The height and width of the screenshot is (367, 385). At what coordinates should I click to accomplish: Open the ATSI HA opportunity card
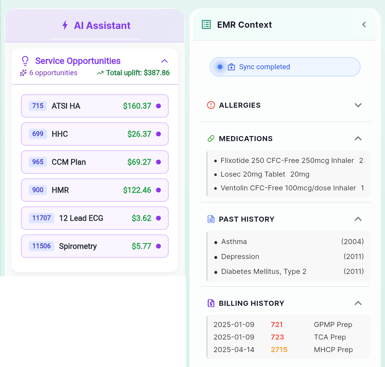[95, 106]
